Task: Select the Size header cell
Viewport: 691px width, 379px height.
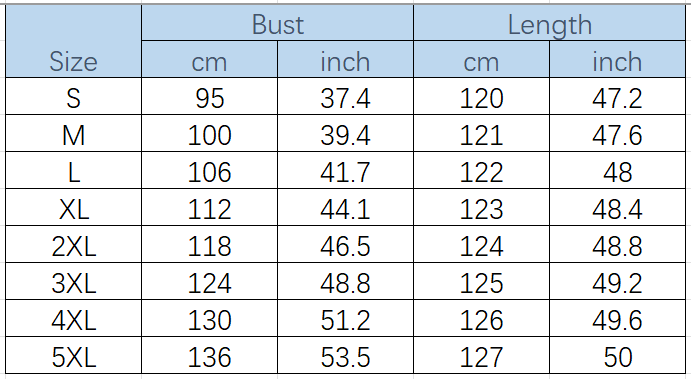Action: (73, 41)
